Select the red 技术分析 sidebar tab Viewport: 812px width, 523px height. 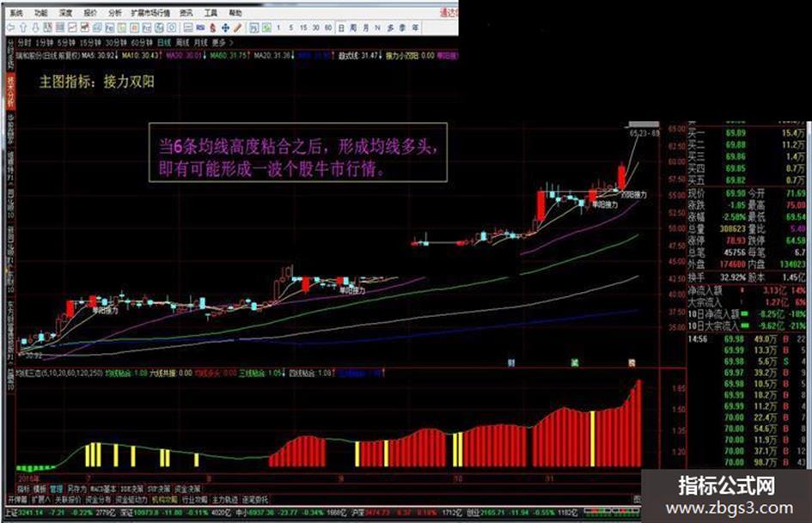coord(10,91)
